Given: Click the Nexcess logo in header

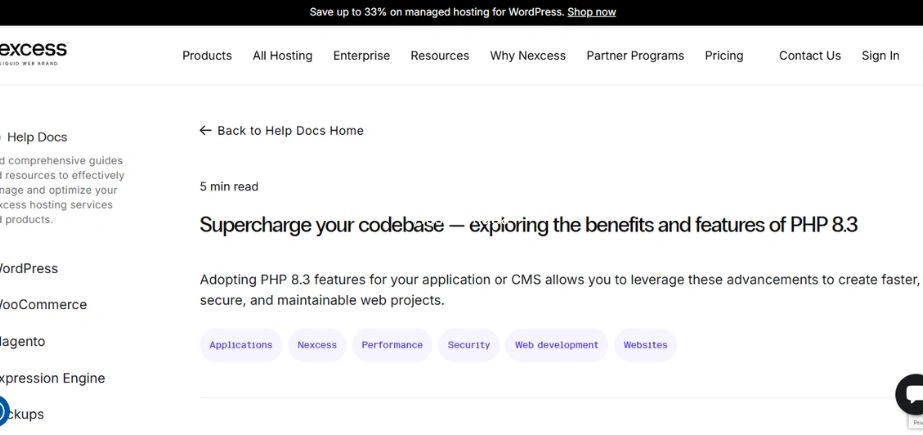Looking at the screenshot, I should [33, 52].
